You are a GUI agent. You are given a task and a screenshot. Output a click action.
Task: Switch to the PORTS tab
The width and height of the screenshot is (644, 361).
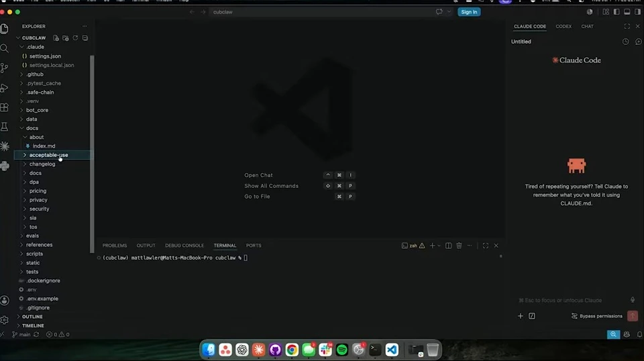pyautogui.click(x=254, y=246)
